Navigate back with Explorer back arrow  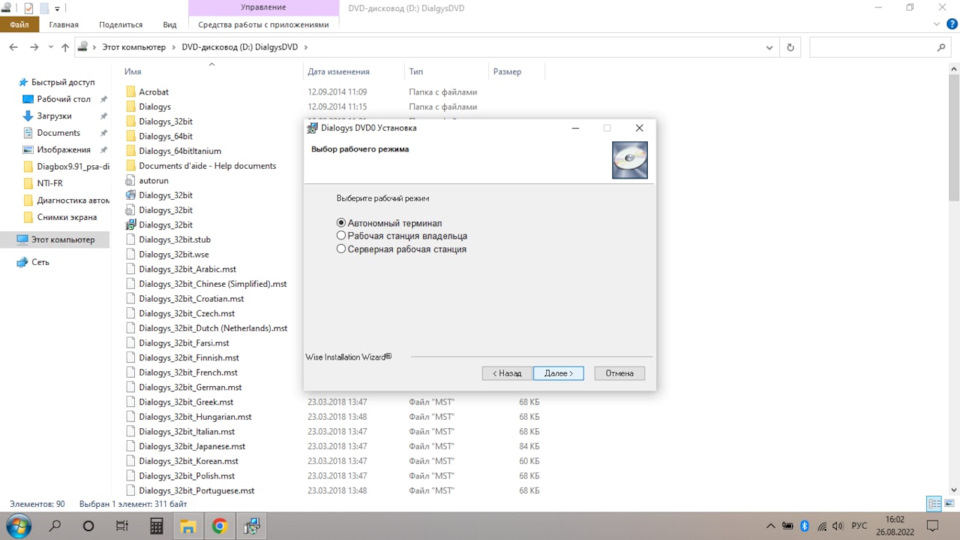click(x=13, y=47)
